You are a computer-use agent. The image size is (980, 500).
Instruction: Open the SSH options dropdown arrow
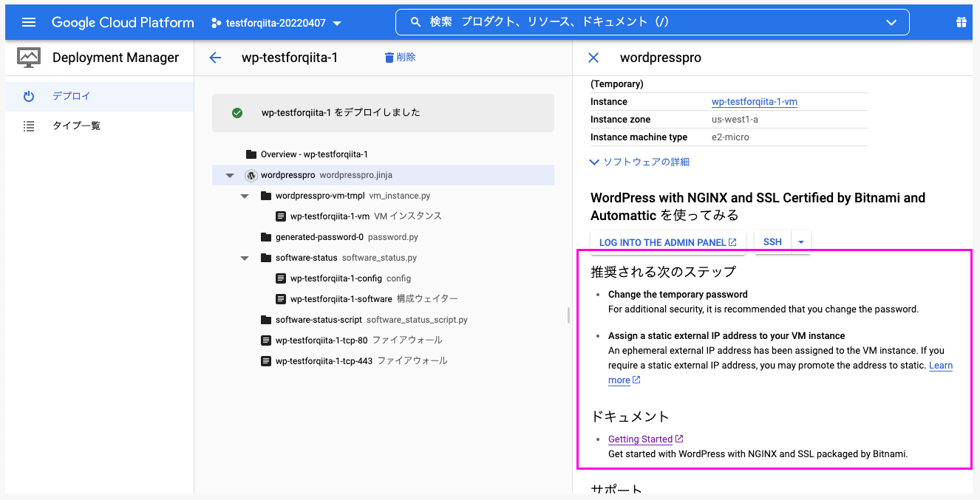pyautogui.click(x=801, y=242)
